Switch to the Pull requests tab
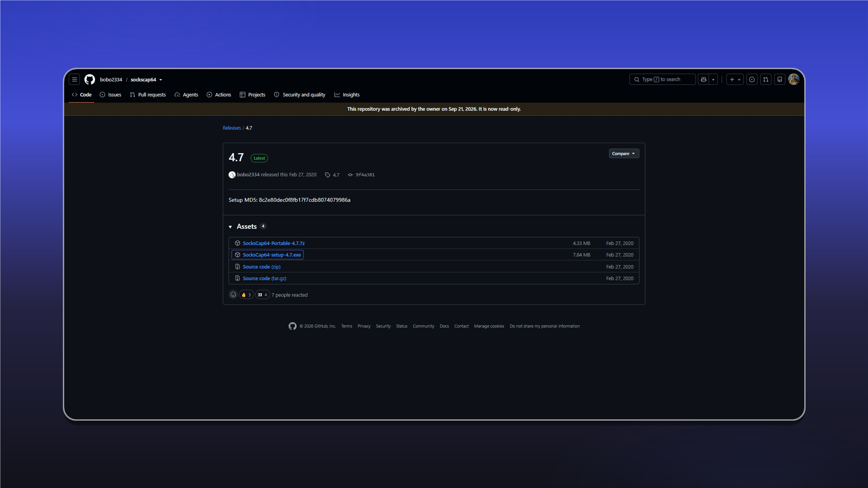 (x=148, y=95)
